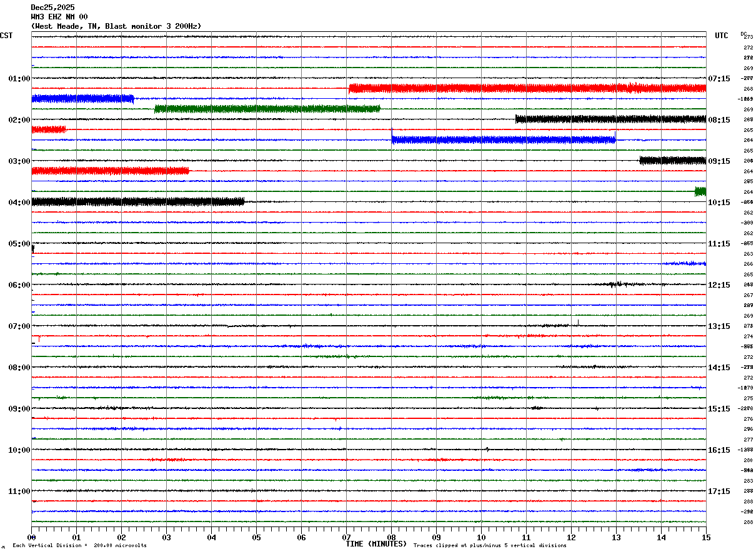Select minute tick label 11 on time axis
This screenshot has width=756, height=554.
pyautogui.click(x=526, y=537)
